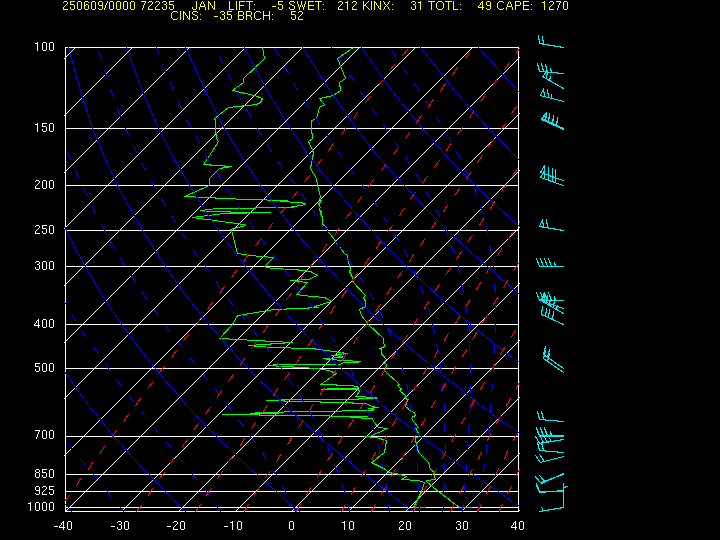Click the -10 temperature axis label

[x=233, y=526]
